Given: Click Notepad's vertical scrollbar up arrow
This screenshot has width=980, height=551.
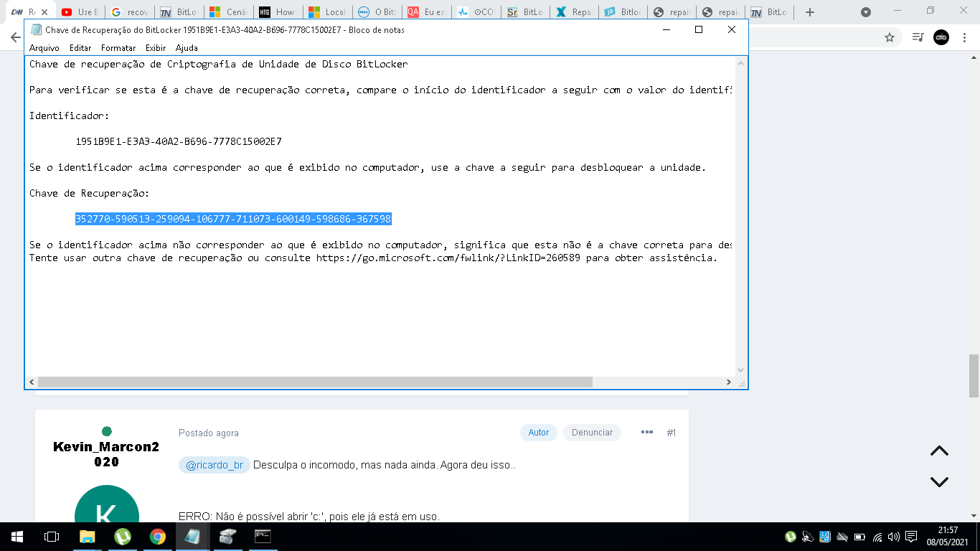Looking at the screenshot, I should [742, 63].
